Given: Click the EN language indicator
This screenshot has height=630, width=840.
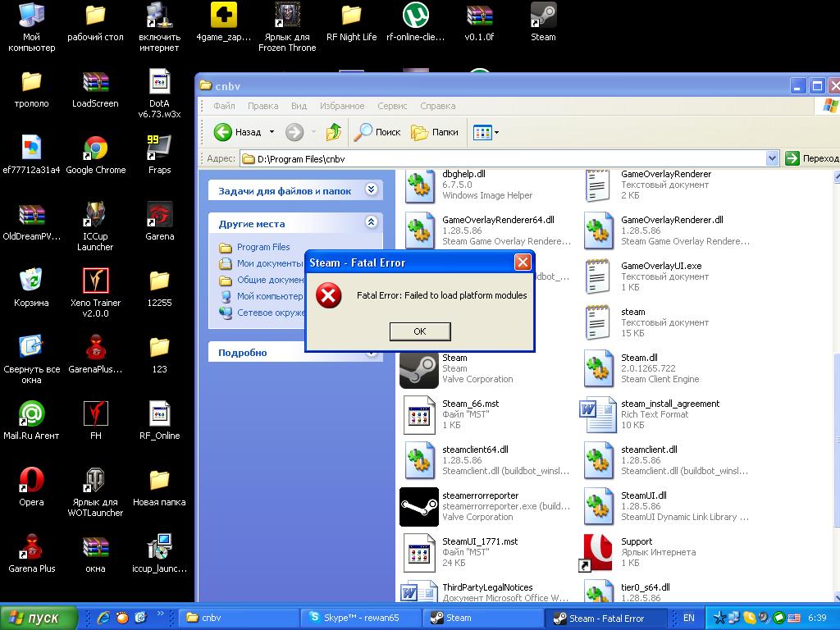Looking at the screenshot, I should tap(688, 618).
